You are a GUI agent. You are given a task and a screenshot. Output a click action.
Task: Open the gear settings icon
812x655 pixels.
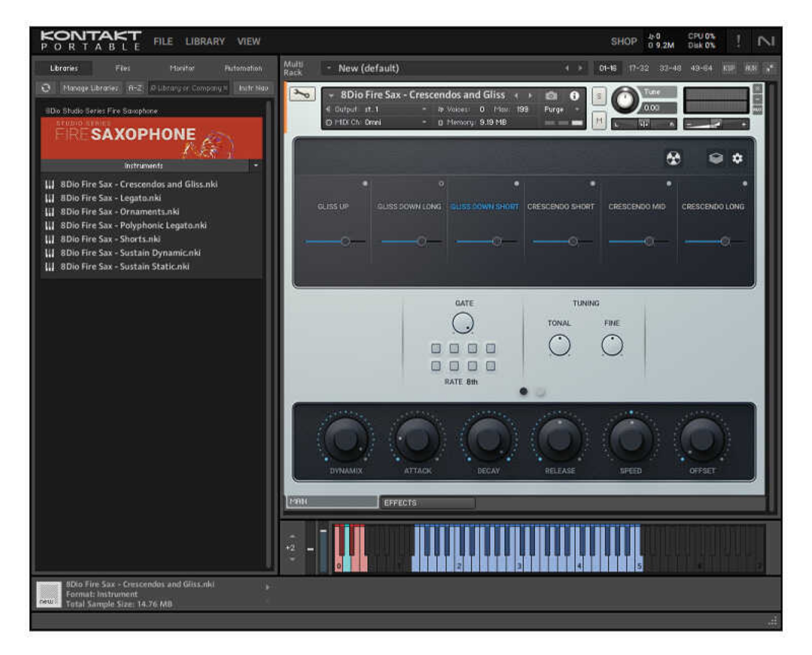click(737, 159)
